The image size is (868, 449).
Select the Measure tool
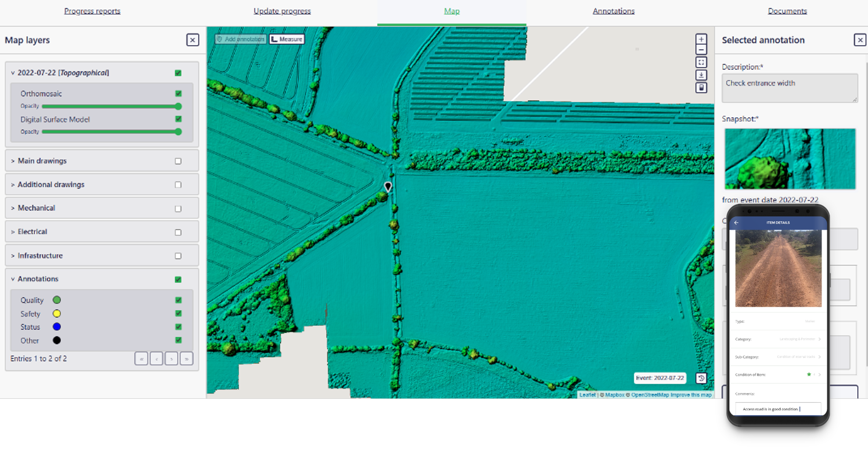(x=287, y=39)
